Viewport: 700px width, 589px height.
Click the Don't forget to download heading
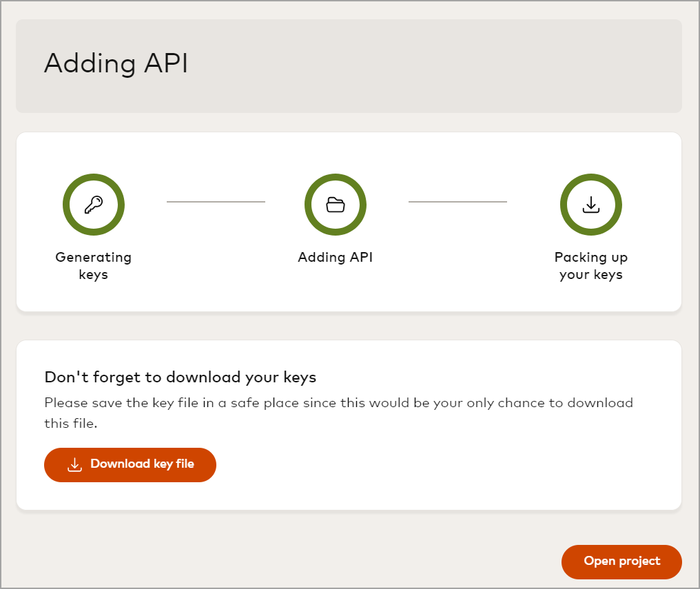tap(180, 378)
